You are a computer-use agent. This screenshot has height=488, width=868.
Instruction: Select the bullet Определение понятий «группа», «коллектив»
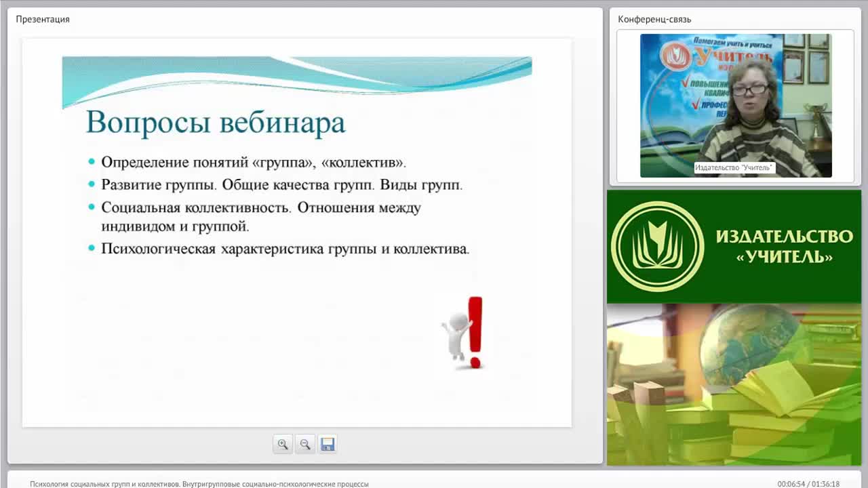[253, 163]
